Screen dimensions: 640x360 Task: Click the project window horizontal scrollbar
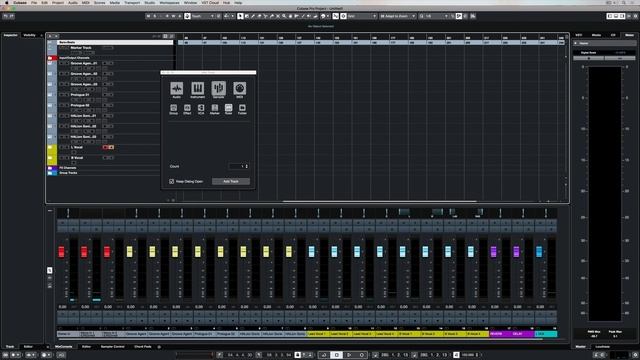380,201
